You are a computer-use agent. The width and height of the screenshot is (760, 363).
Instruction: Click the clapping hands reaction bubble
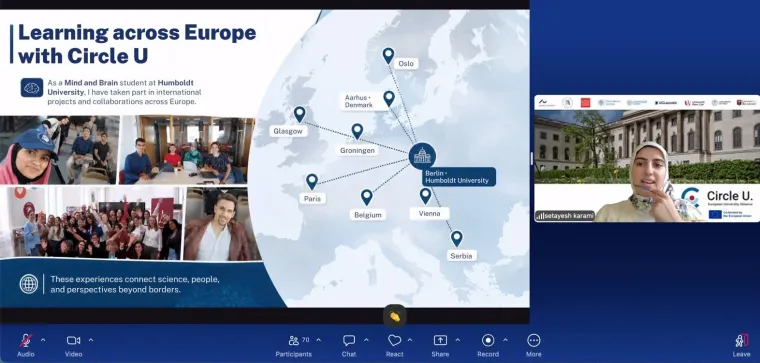click(395, 316)
